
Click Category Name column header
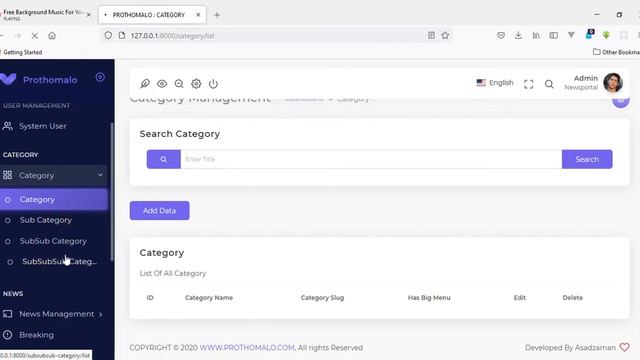[x=209, y=298]
